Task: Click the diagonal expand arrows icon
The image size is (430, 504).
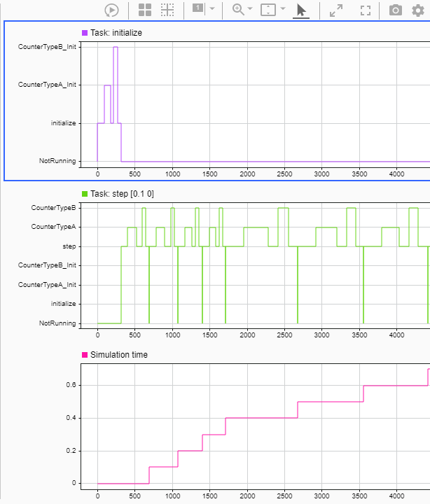Action: pyautogui.click(x=336, y=10)
